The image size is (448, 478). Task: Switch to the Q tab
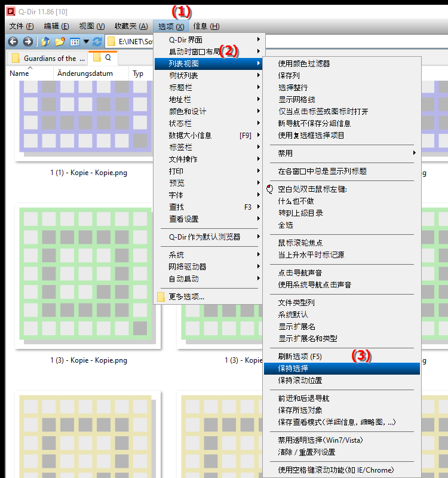click(103, 57)
